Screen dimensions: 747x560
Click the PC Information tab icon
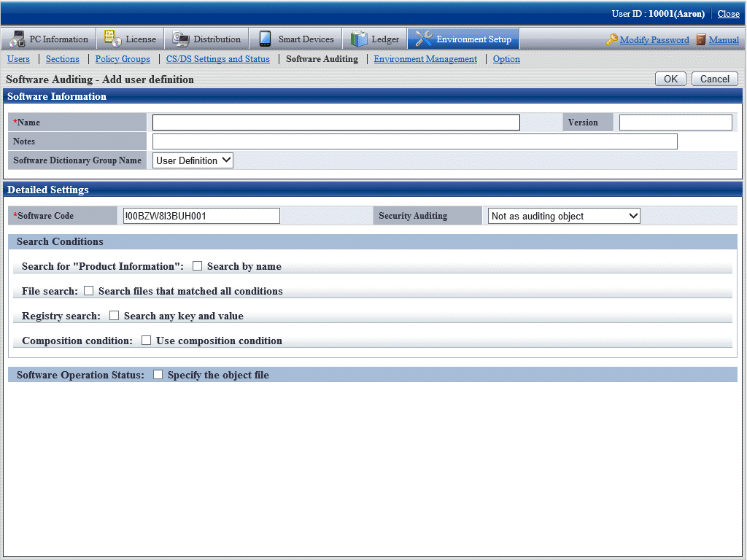tap(16, 39)
